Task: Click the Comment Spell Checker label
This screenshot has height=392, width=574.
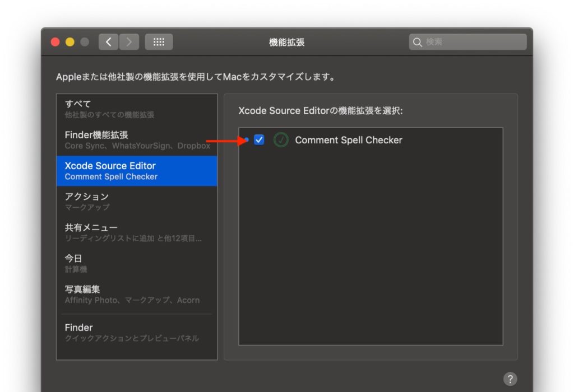Action: pos(348,140)
